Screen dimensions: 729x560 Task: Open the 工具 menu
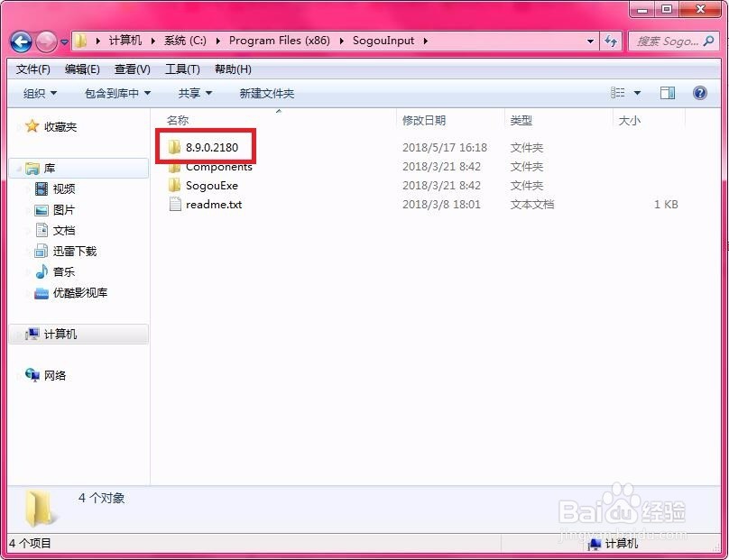pyautogui.click(x=181, y=69)
